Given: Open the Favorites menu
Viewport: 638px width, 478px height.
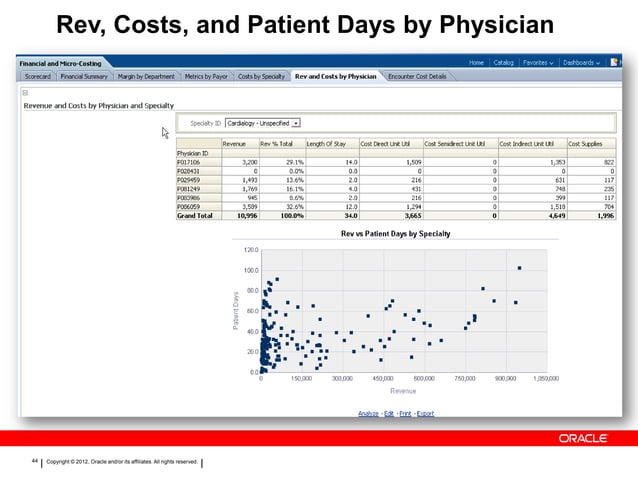Looking at the screenshot, I should (538, 63).
